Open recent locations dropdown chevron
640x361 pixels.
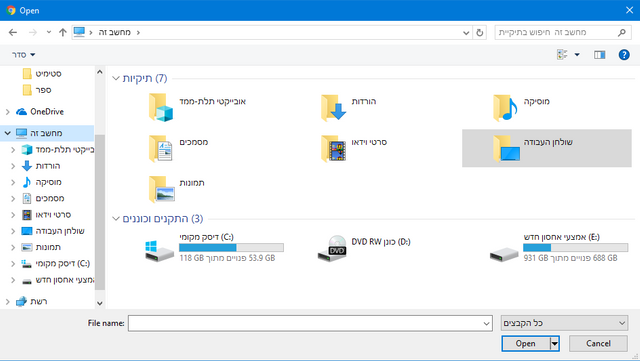click(x=49, y=32)
